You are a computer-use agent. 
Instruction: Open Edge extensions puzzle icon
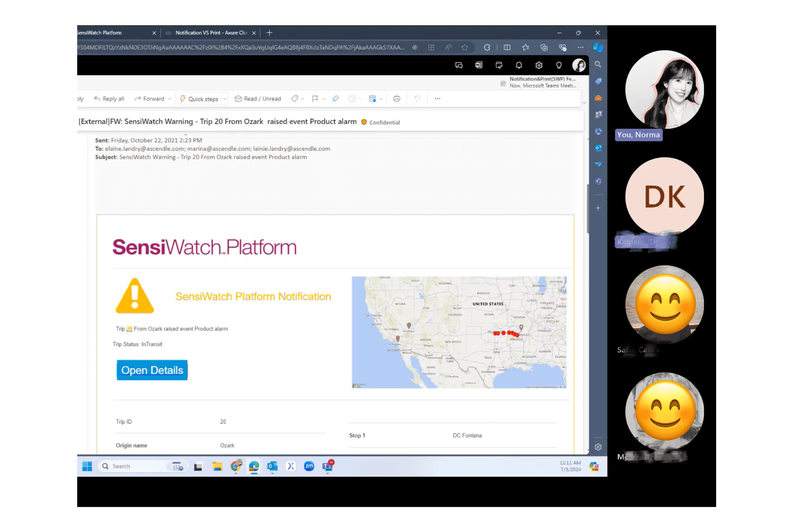coord(487,48)
